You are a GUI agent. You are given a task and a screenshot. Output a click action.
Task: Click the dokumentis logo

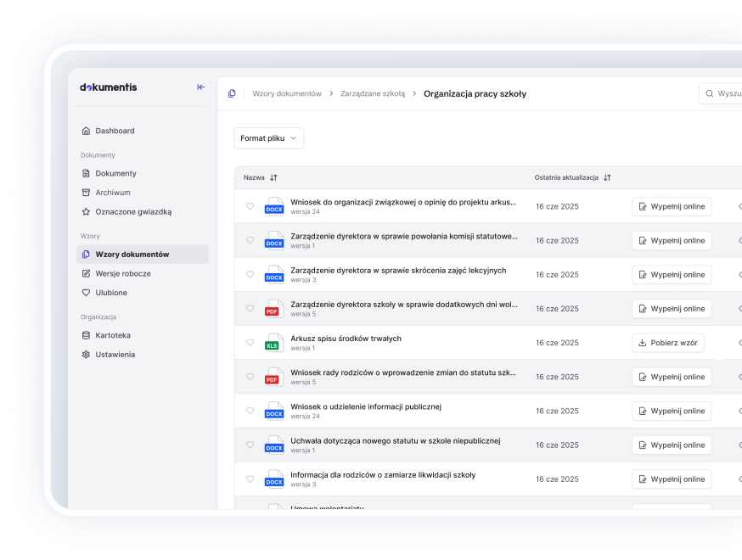click(x=108, y=87)
